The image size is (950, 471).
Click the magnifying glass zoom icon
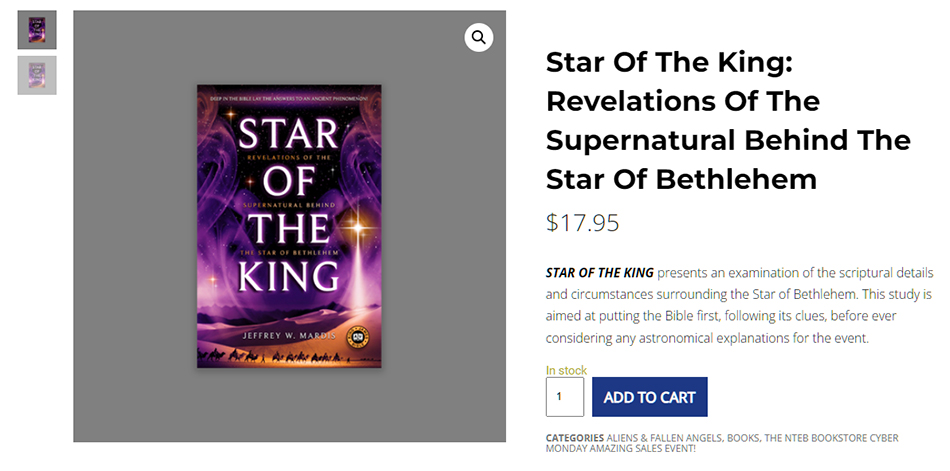tap(479, 38)
